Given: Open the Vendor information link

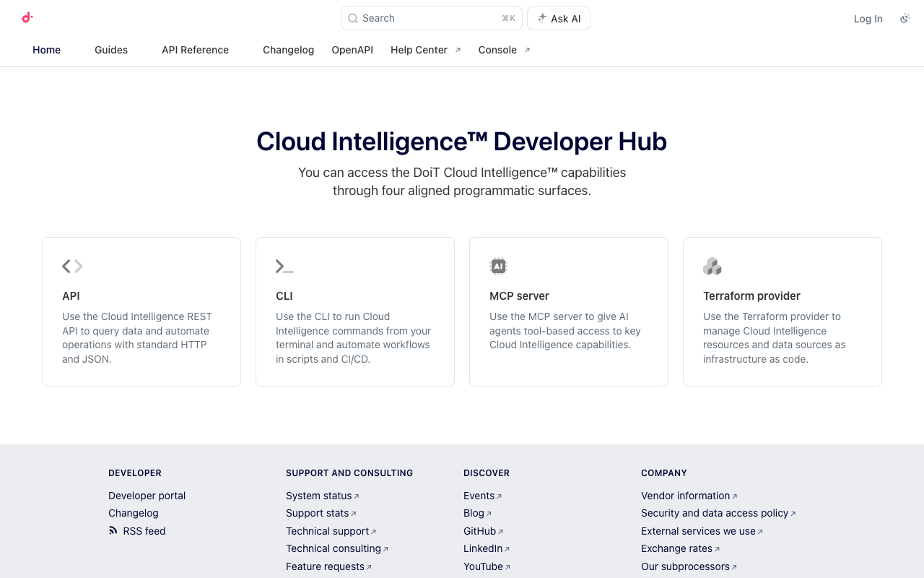Looking at the screenshot, I should click(686, 496).
